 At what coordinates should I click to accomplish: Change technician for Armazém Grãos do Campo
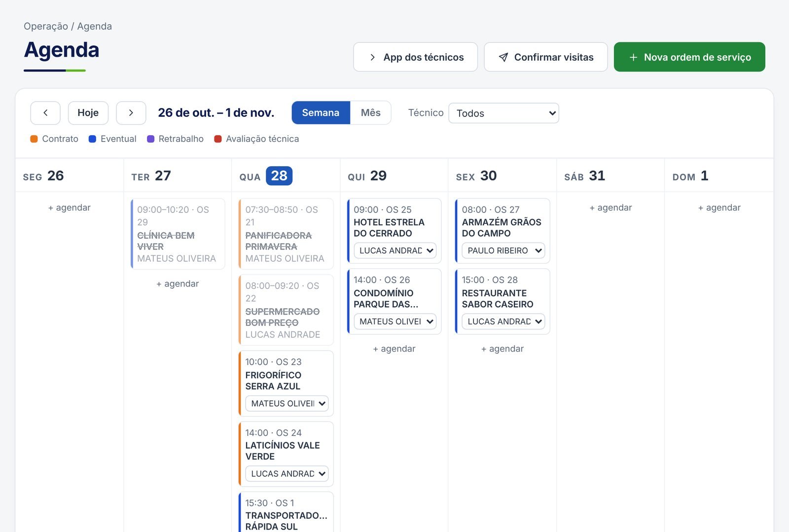click(x=503, y=250)
